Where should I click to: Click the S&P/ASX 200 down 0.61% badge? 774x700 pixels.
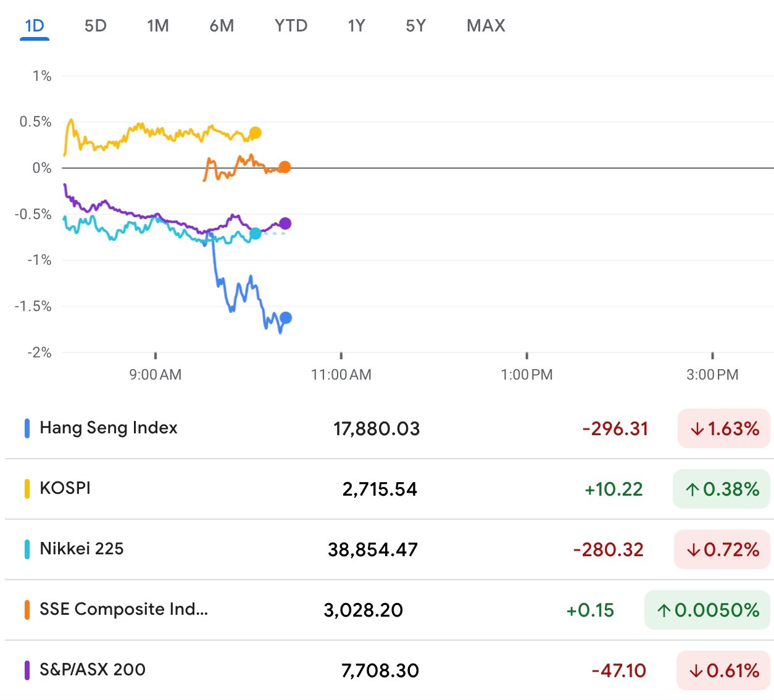coord(723,670)
